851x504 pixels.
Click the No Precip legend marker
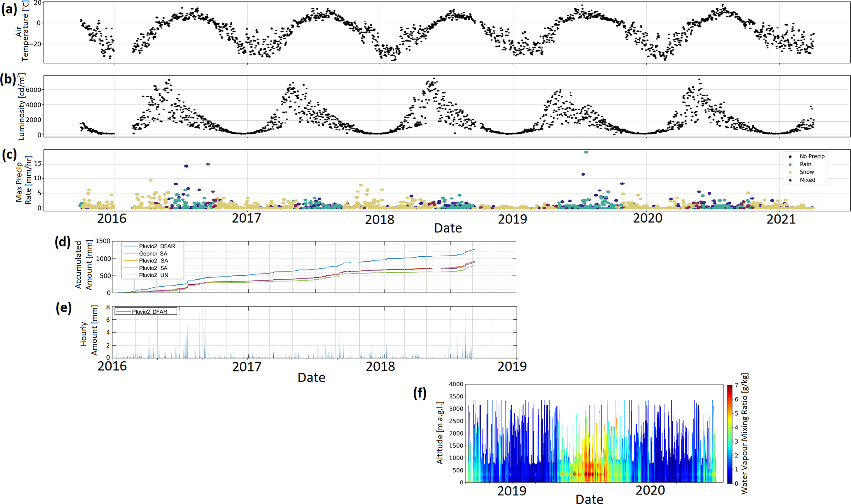(x=790, y=157)
